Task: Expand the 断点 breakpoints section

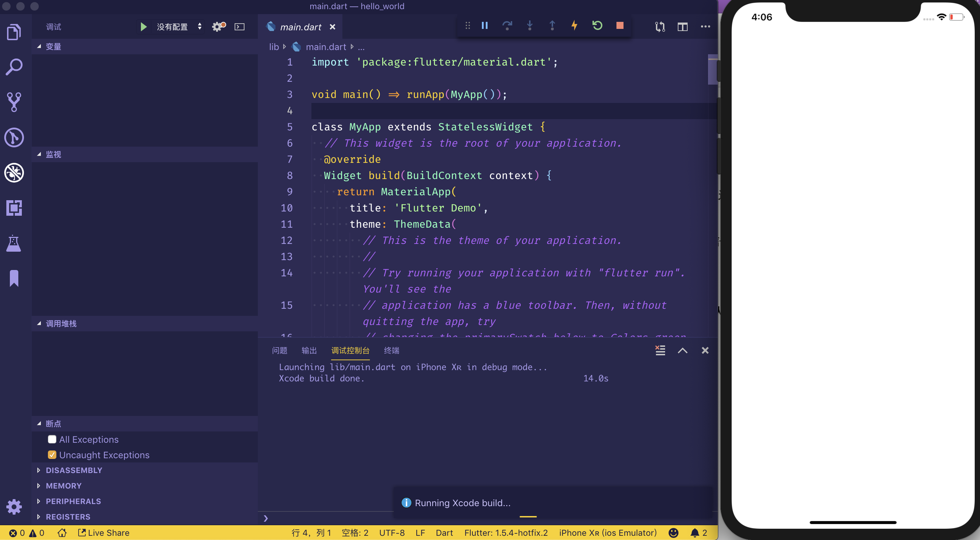Action: (x=38, y=424)
